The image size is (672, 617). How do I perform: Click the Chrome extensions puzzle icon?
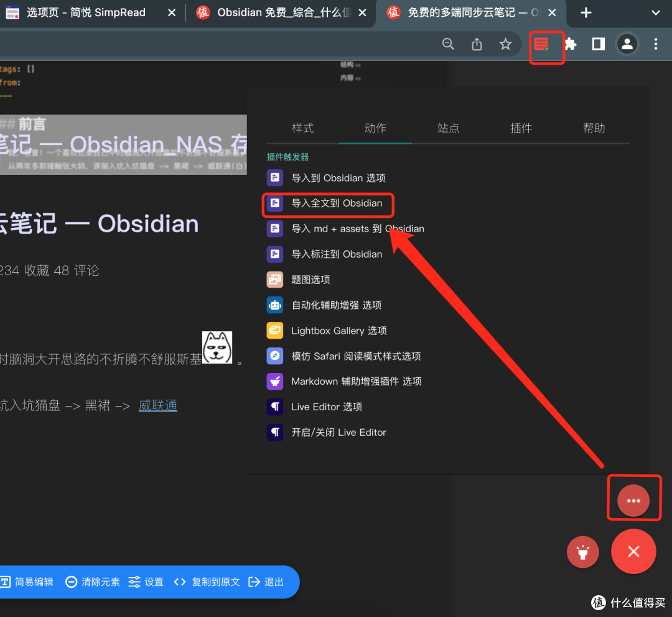[x=570, y=44]
